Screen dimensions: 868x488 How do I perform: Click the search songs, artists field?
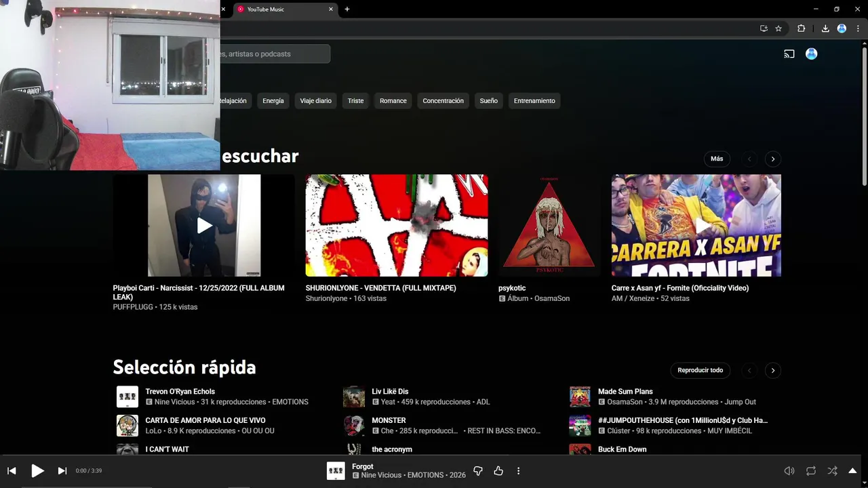[x=274, y=54]
